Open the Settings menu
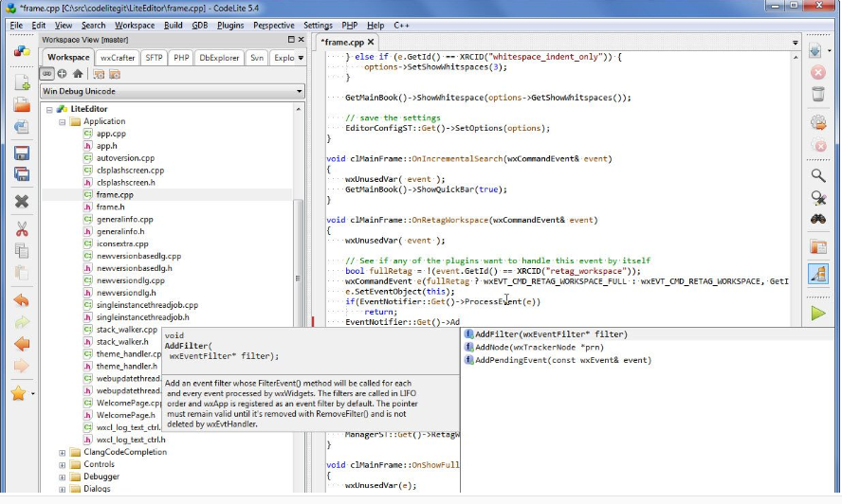Viewport: 842px width, 504px height. (x=318, y=26)
